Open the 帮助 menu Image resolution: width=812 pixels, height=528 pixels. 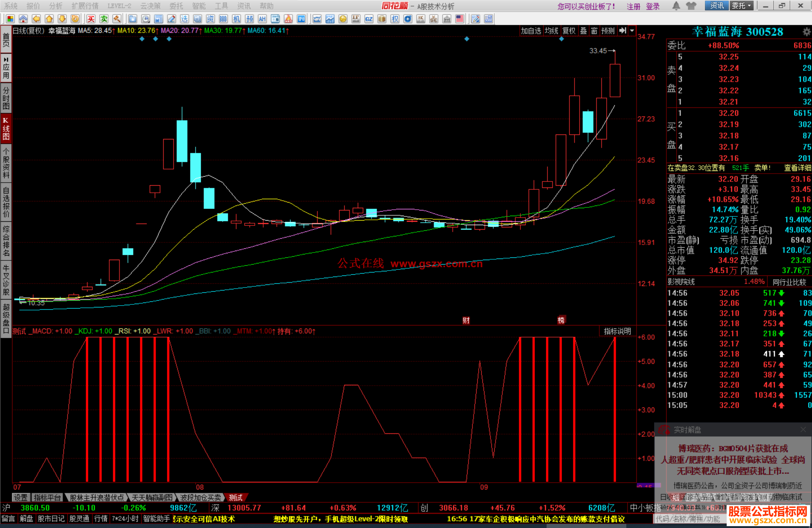pos(267,6)
